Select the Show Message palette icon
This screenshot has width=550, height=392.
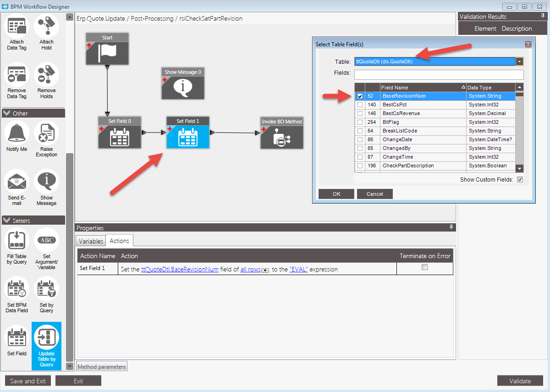pyautogui.click(x=46, y=182)
